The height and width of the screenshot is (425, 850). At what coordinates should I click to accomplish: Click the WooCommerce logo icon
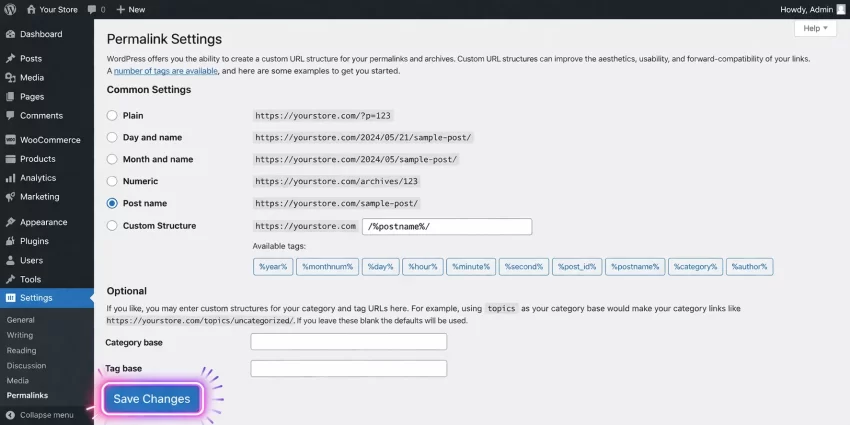click(x=10, y=140)
